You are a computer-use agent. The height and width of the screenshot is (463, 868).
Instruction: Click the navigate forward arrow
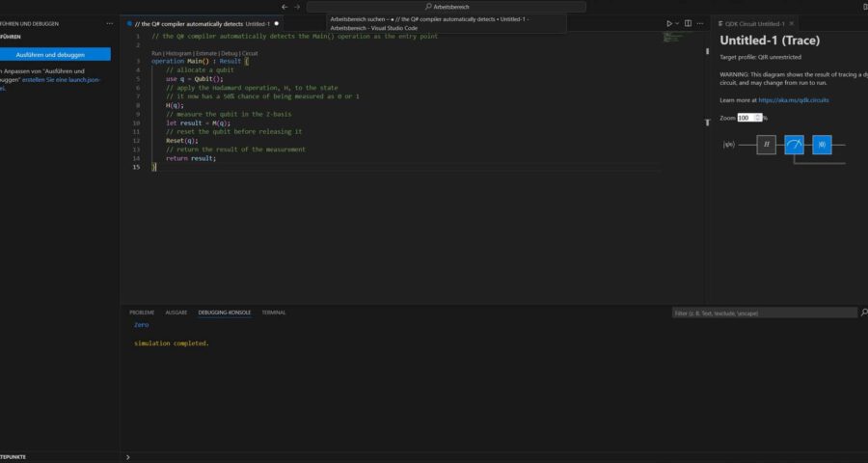[297, 7]
